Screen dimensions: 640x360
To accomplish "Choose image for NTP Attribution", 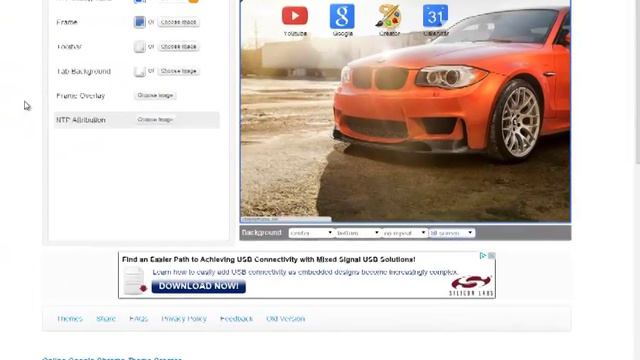I will tap(155, 120).
